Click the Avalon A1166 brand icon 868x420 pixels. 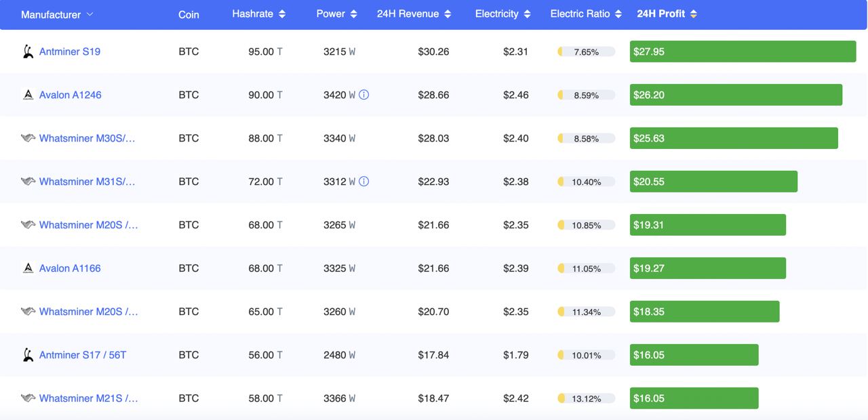(28, 268)
